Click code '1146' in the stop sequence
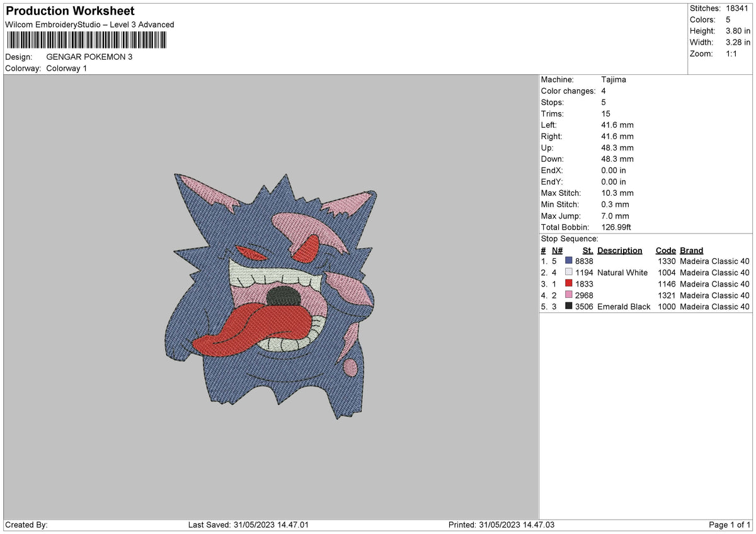 point(667,283)
